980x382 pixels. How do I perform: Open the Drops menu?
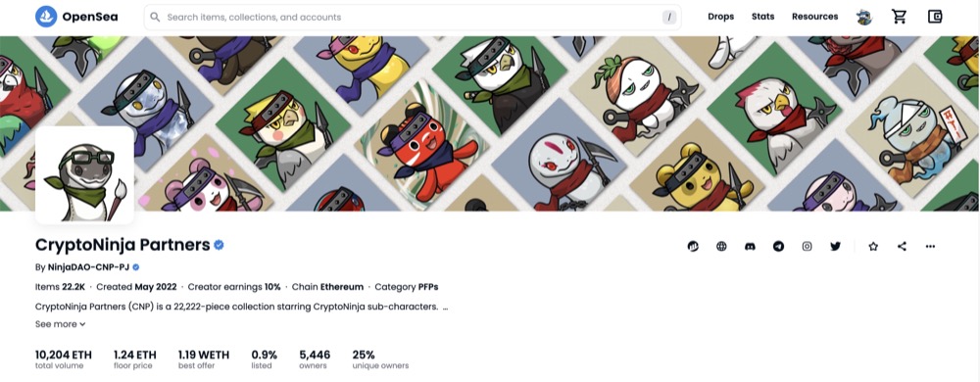pyautogui.click(x=720, y=17)
